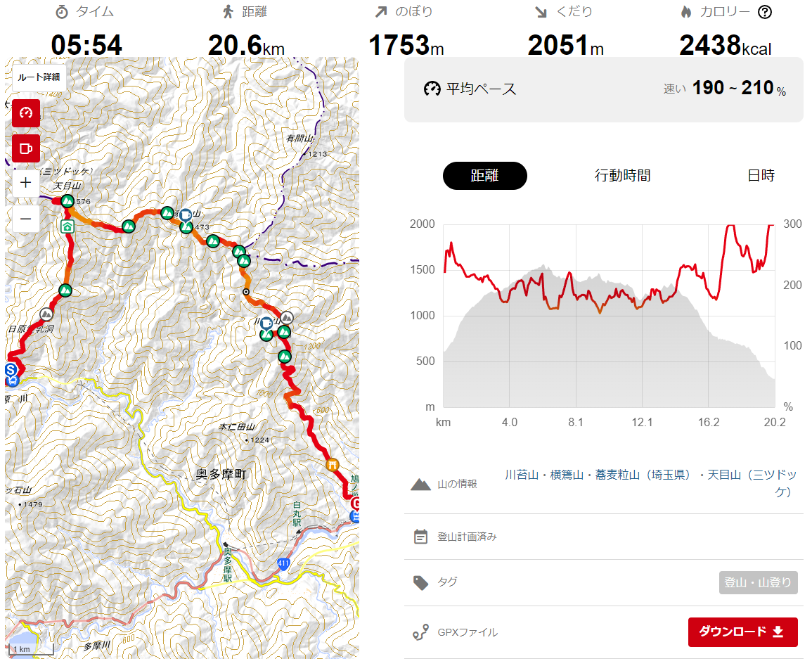812x666 pixels.
Task: Open the 川苔山 mountain info link
Action: [x=522, y=475]
